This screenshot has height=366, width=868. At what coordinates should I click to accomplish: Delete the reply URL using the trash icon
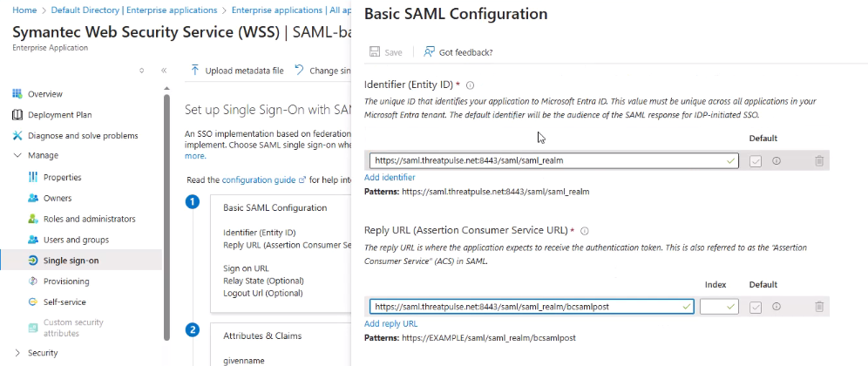819,307
